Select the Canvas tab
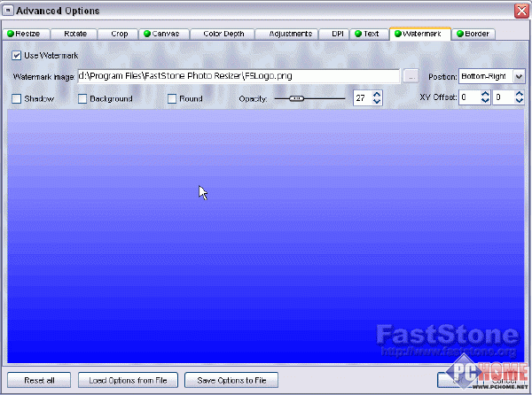 click(x=164, y=34)
